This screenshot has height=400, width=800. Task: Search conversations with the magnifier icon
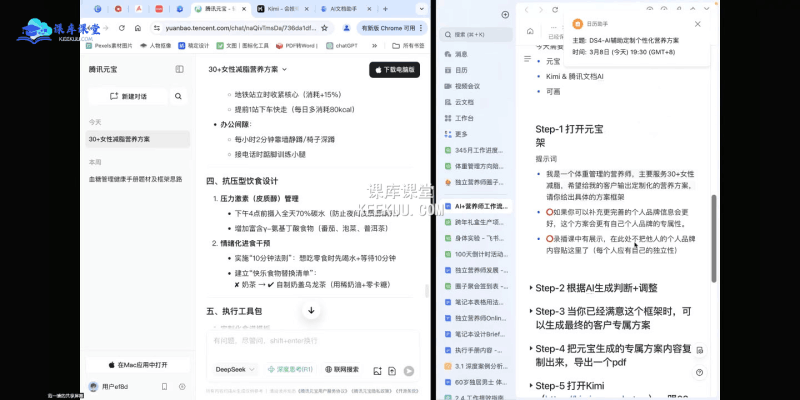[x=178, y=96]
